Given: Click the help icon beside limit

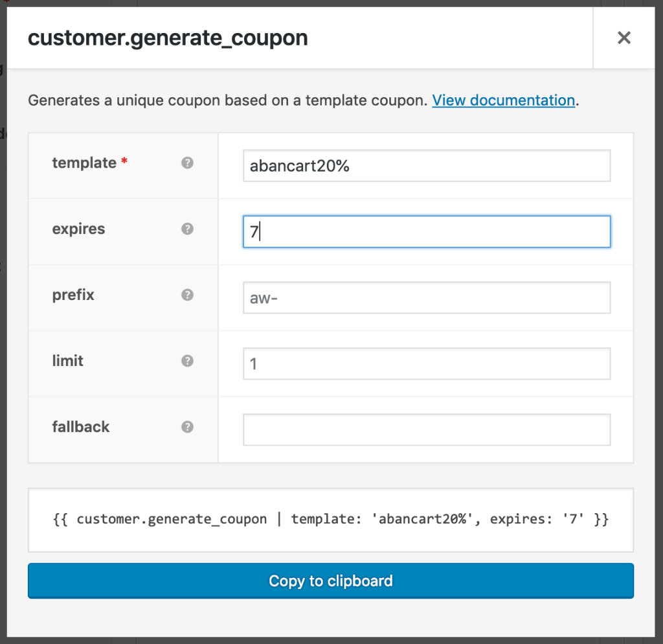Looking at the screenshot, I should pyautogui.click(x=187, y=361).
